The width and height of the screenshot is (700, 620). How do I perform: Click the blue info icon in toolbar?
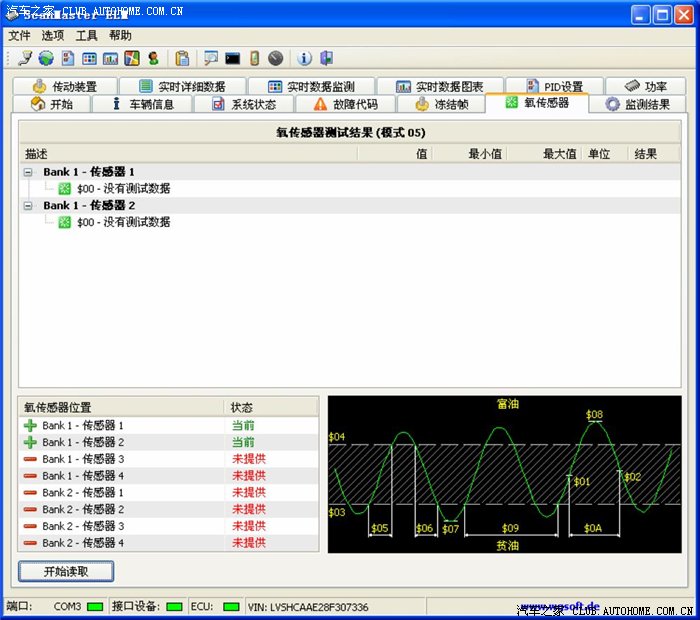pos(305,59)
